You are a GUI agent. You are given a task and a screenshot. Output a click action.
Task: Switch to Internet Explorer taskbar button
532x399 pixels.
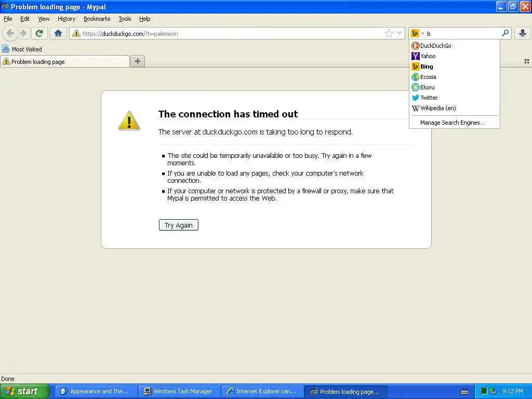point(263,391)
